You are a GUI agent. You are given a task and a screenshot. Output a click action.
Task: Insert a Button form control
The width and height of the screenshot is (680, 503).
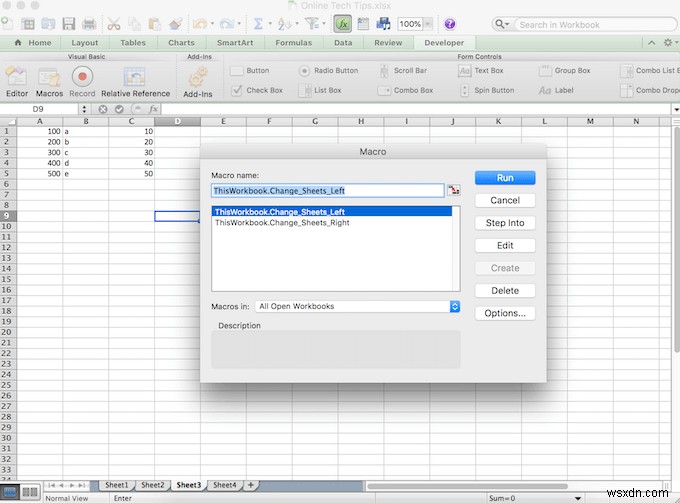249,71
